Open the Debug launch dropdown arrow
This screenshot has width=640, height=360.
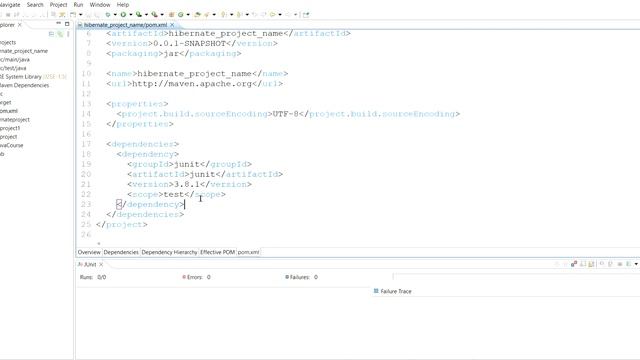[115, 14]
